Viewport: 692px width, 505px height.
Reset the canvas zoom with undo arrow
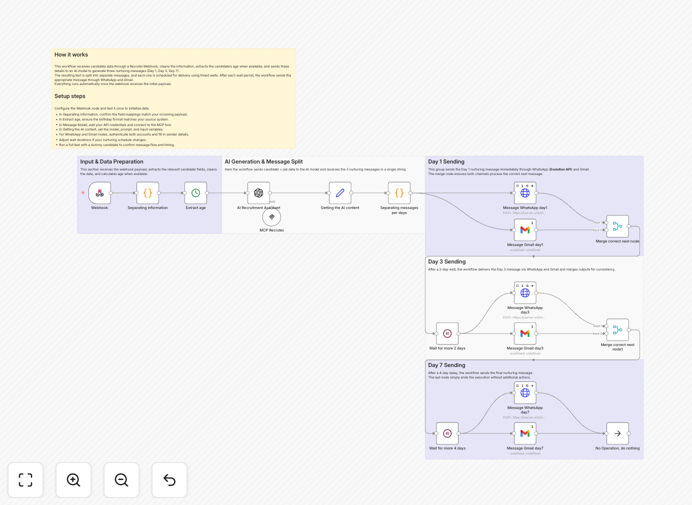(169, 480)
